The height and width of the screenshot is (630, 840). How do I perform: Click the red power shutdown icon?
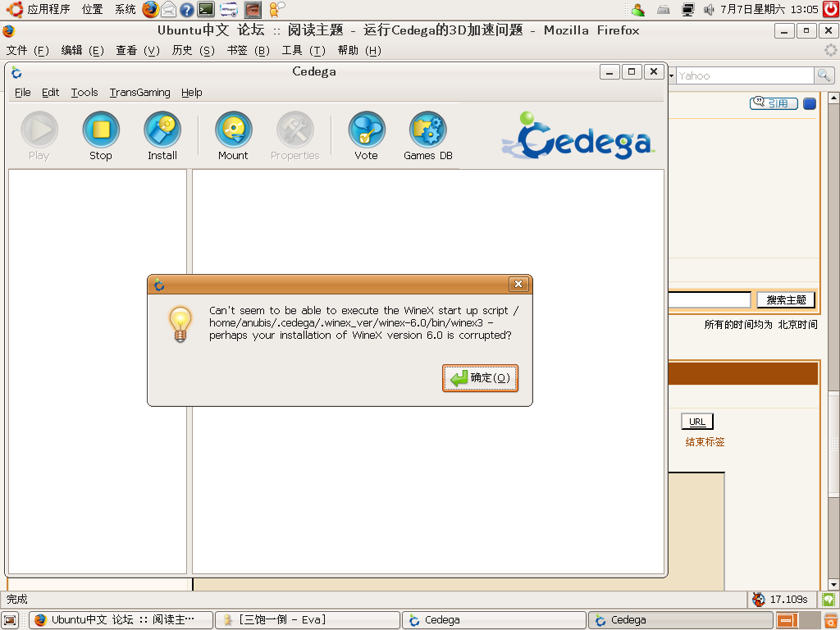[x=831, y=9]
